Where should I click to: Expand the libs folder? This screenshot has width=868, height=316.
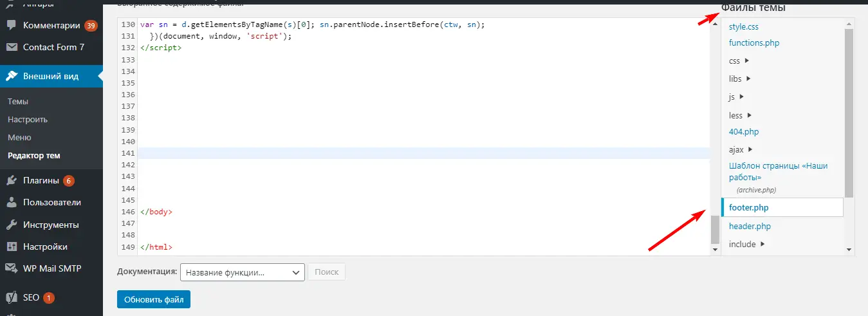point(740,79)
